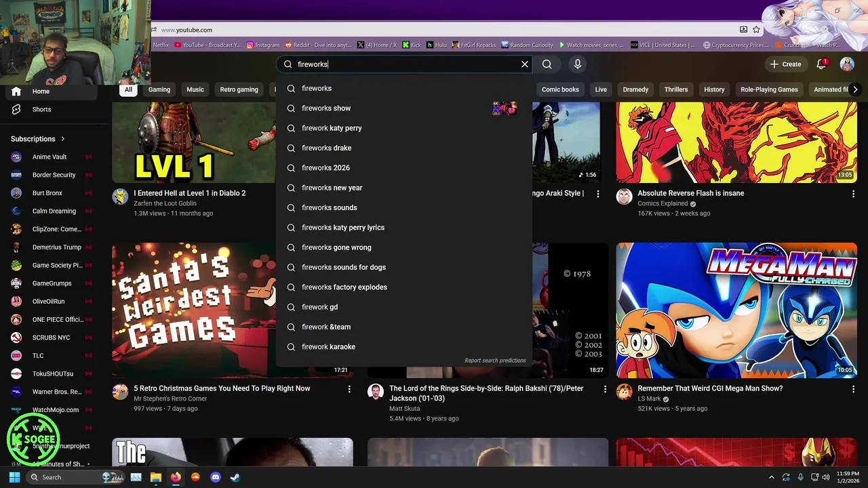The width and height of the screenshot is (868, 488).
Task: Select the Retro gaming filter chip
Action: [239, 89]
